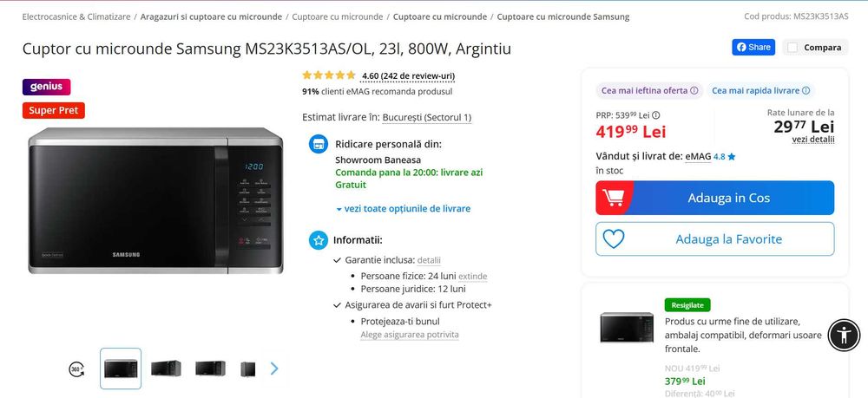Tick the Compara checkbox
This screenshot has height=398, width=868.
point(792,48)
